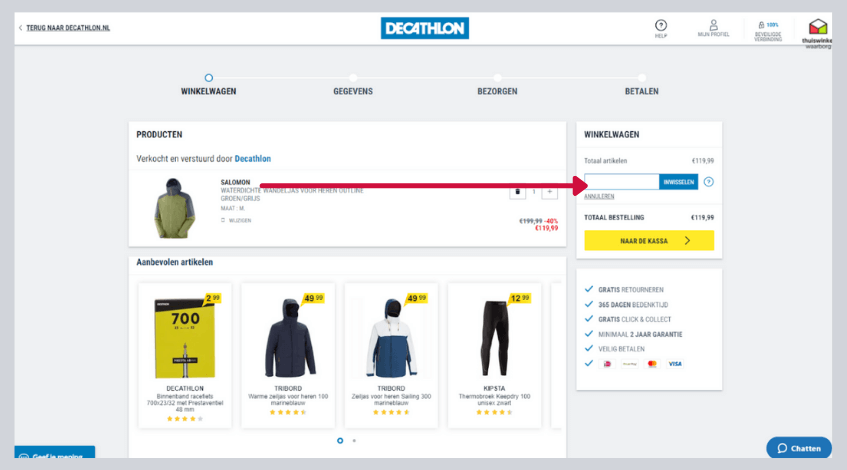Image resolution: width=847 pixels, height=470 pixels.
Task: Click 365 dagen bedenktijd text
Action: tap(633, 305)
